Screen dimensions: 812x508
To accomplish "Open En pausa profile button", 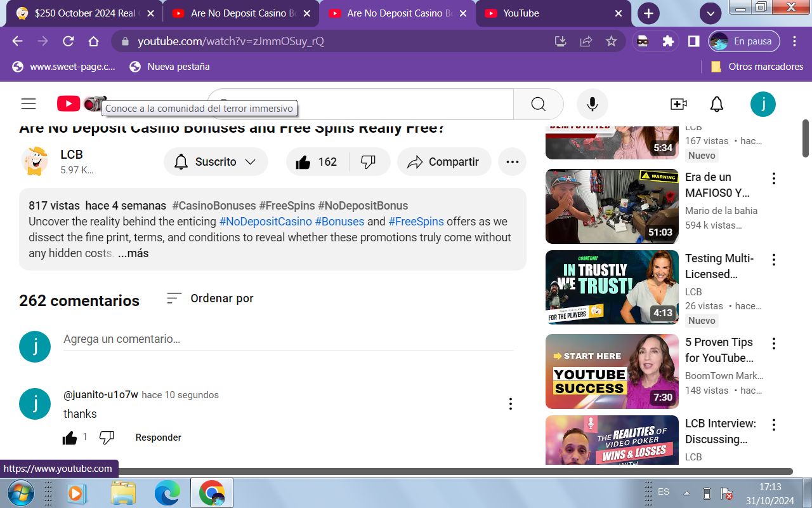I will tap(745, 41).
